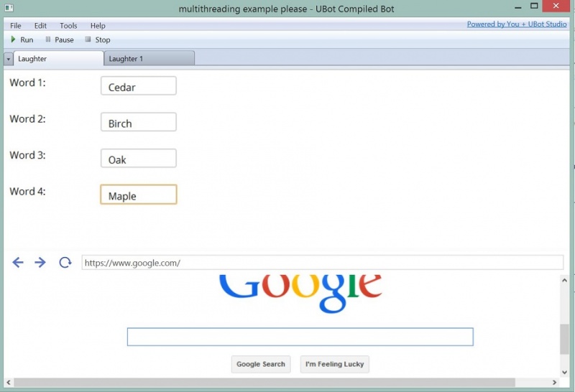Focus the Word 3 field containing Oak

[139, 158]
